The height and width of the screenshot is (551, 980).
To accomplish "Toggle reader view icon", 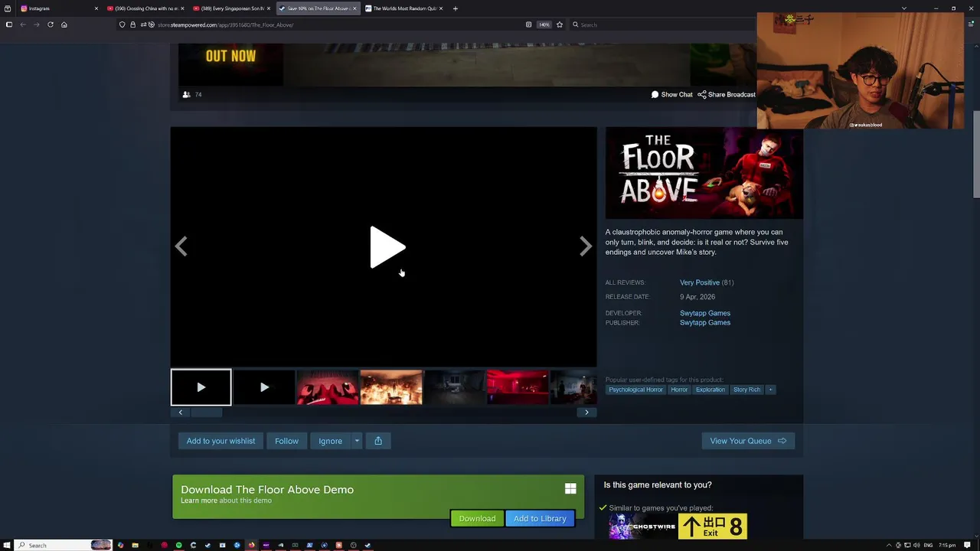I will point(528,24).
